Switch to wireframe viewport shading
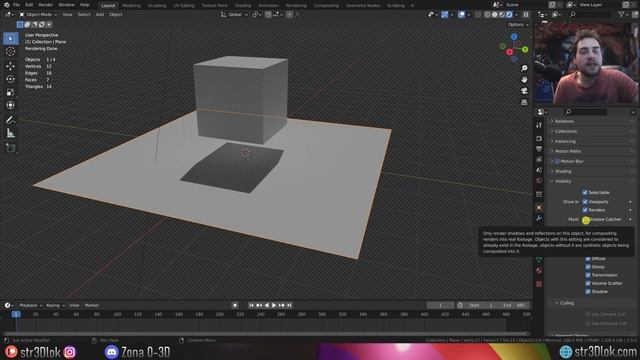 coord(487,15)
